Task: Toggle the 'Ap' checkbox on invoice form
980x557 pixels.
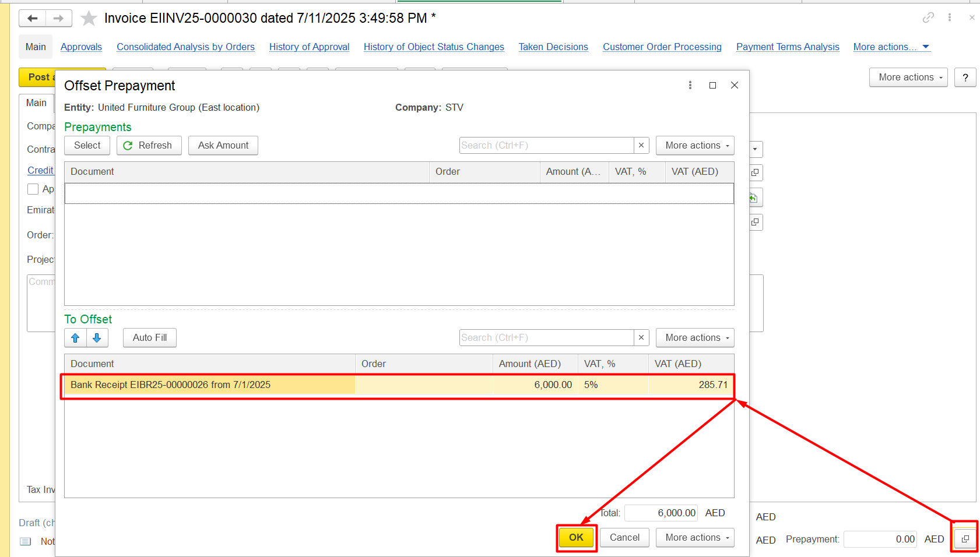Action: [x=33, y=189]
